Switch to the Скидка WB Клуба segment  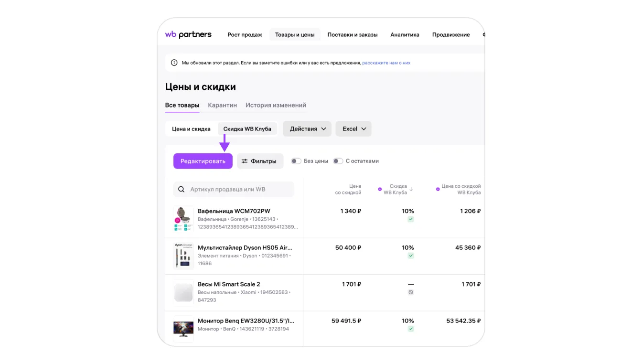(x=247, y=129)
